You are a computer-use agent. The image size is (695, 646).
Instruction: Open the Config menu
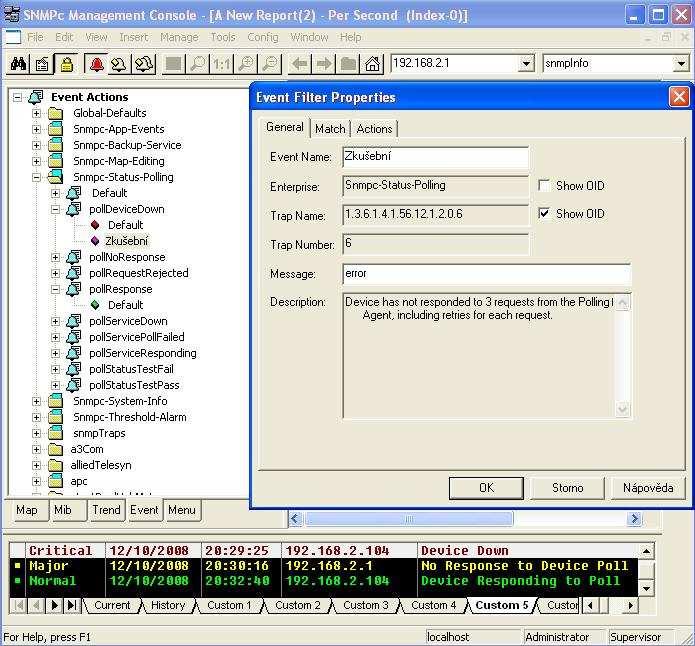(x=263, y=37)
